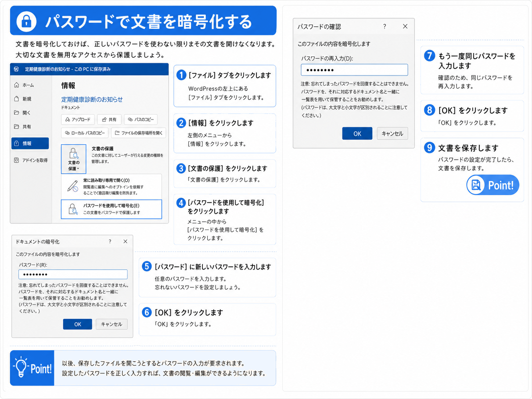Image resolution: width=532 pixels, height=399 pixels.
Task: Click the padlock icon for password encryption
Action: pyautogui.click(x=73, y=209)
